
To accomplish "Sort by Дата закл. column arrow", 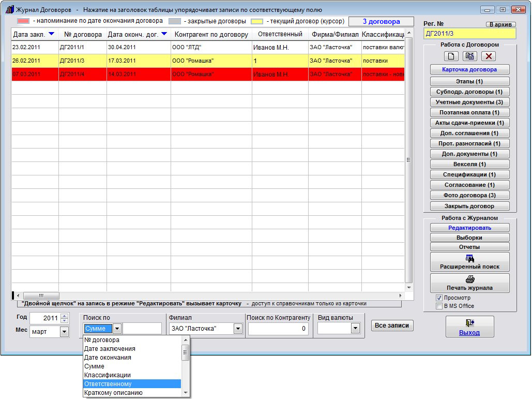I will [x=51, y=34].
